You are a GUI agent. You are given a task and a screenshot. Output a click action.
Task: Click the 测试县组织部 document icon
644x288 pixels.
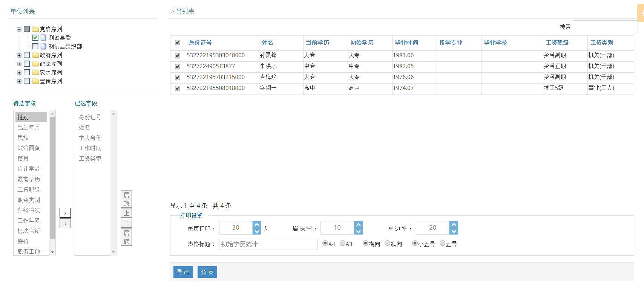click(43, 46)
